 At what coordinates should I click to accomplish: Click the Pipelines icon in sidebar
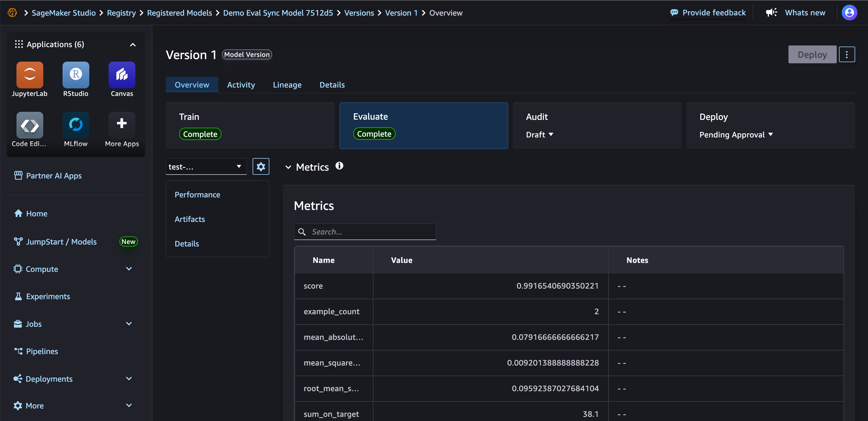[x=18, y=351]
